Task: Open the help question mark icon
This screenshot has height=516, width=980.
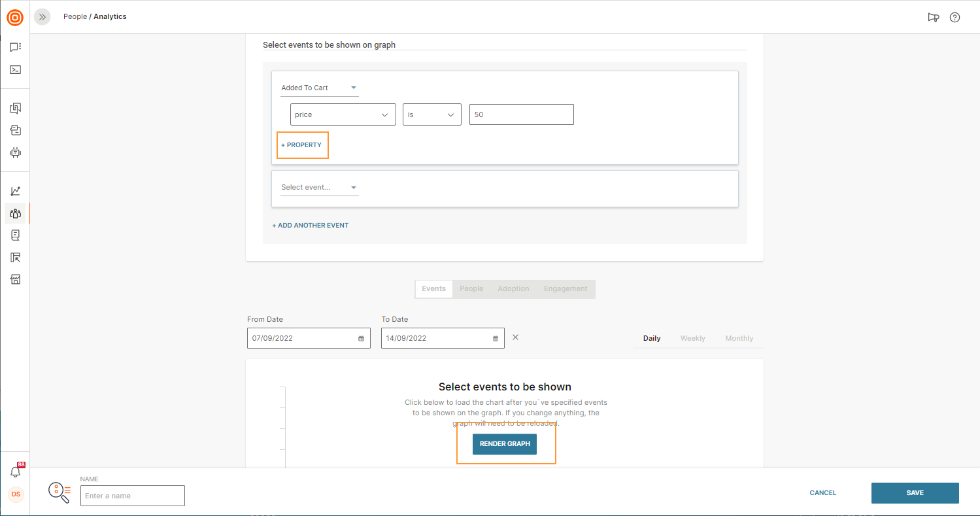Action: [955, 18]
